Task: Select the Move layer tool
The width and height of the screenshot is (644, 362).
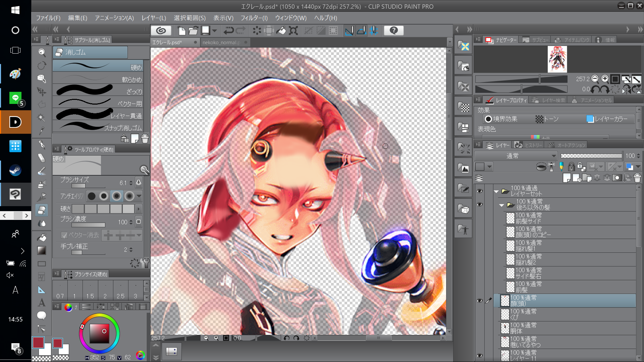Action: point(42,92)
